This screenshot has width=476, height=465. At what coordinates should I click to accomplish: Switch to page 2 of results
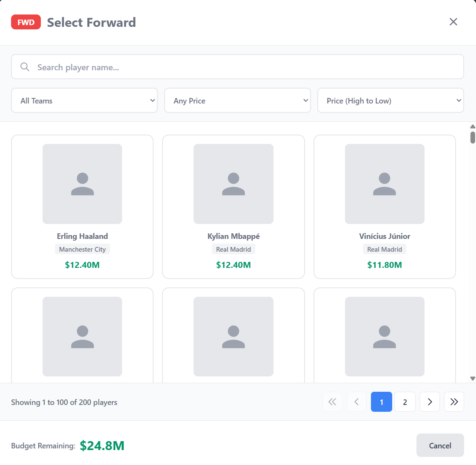click(x=405, y=402)
